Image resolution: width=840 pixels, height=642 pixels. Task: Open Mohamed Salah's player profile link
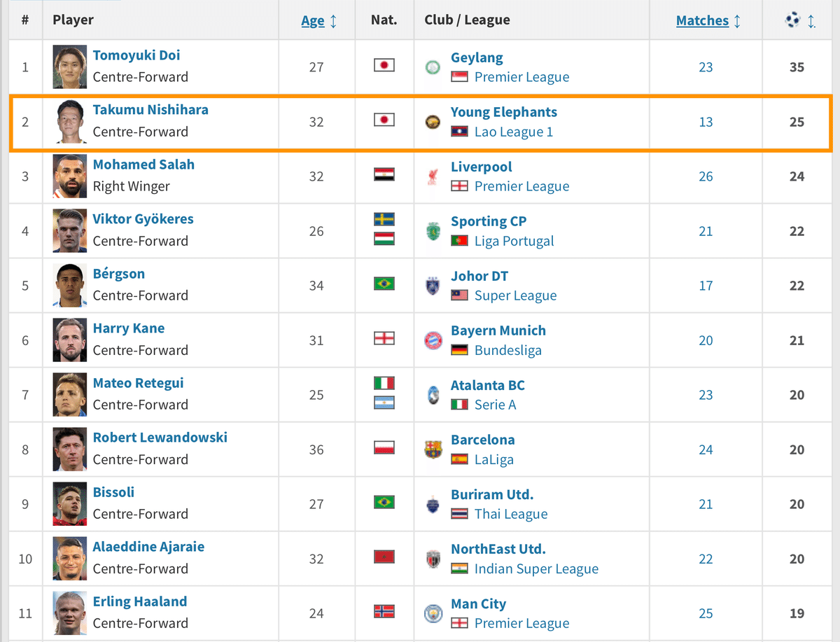click(143, 165)
